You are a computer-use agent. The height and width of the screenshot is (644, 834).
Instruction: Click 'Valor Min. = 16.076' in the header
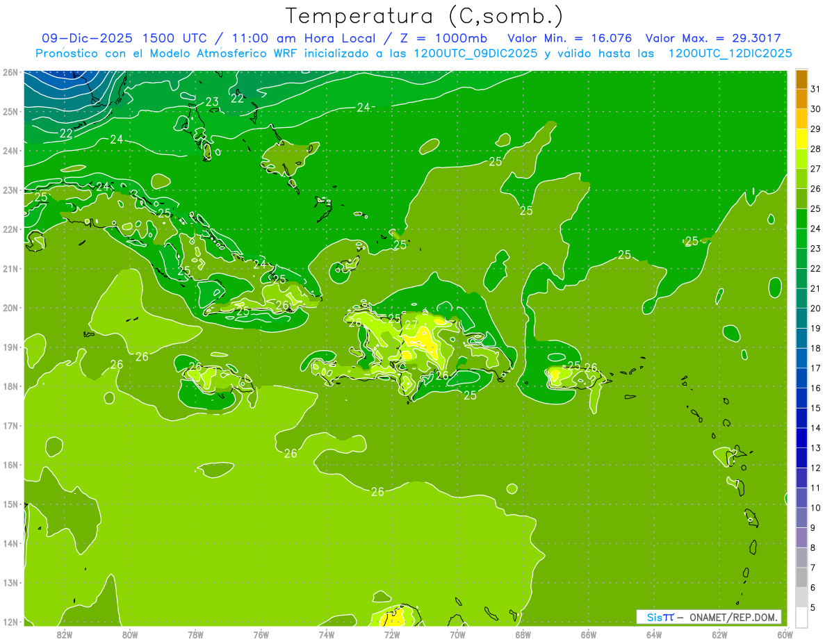pyautogui.click(x=570, y=38)
